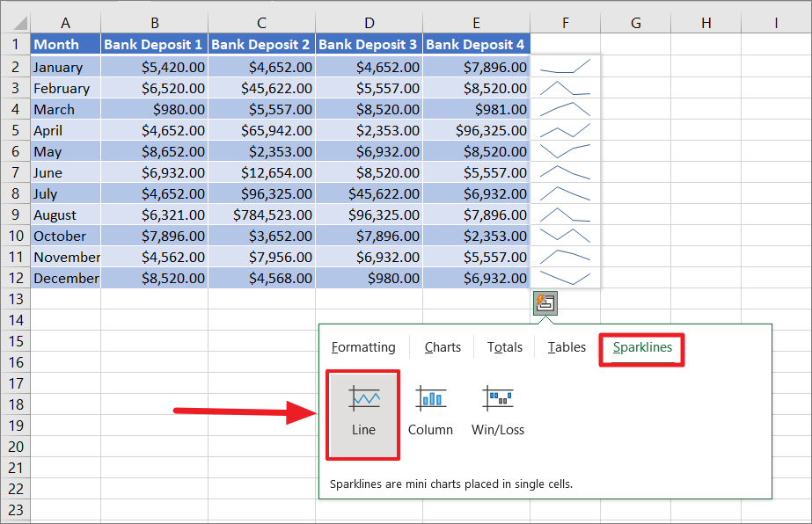The height and width of the screenshot is (524, 812).
Task: Select the May cell
Action: 65,152
